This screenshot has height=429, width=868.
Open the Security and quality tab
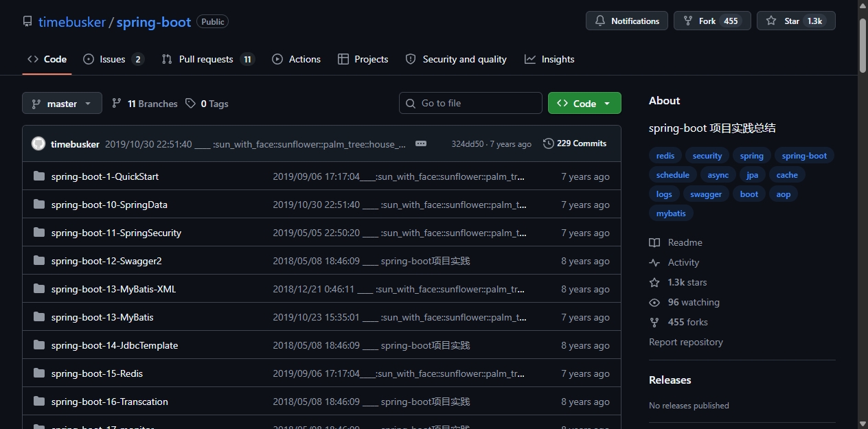pos(456,59)
